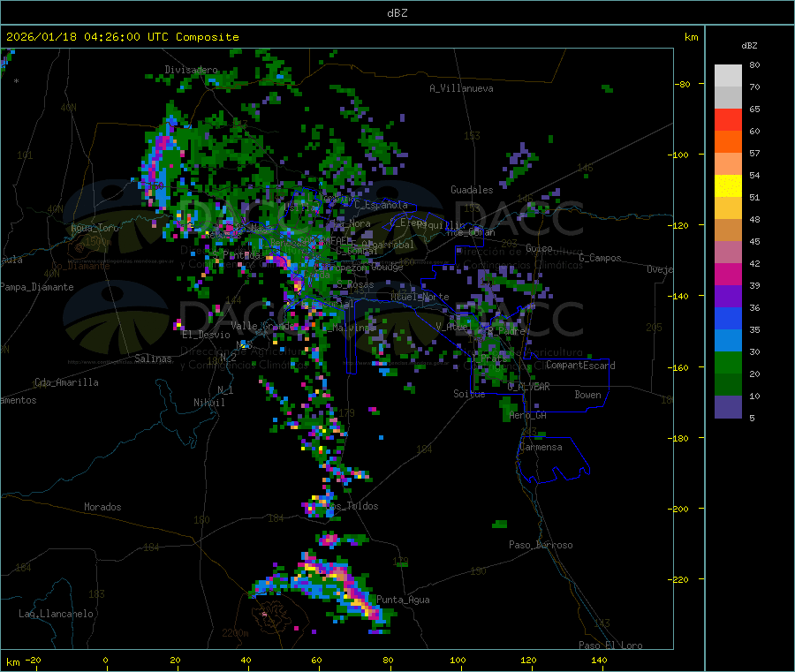The height and width of the screenshot is (672, 795).
Task: Click the '0' tick on the bottom km axis
Action: (x=105, y=661)
